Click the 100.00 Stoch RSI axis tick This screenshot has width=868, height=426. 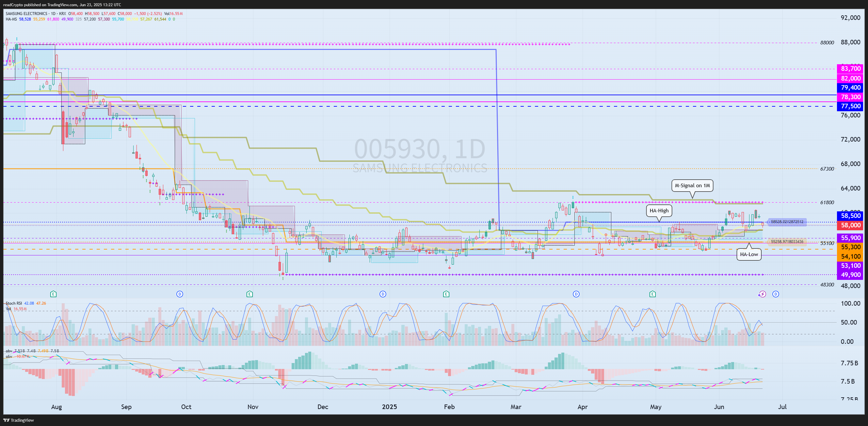tap(850, 303)
